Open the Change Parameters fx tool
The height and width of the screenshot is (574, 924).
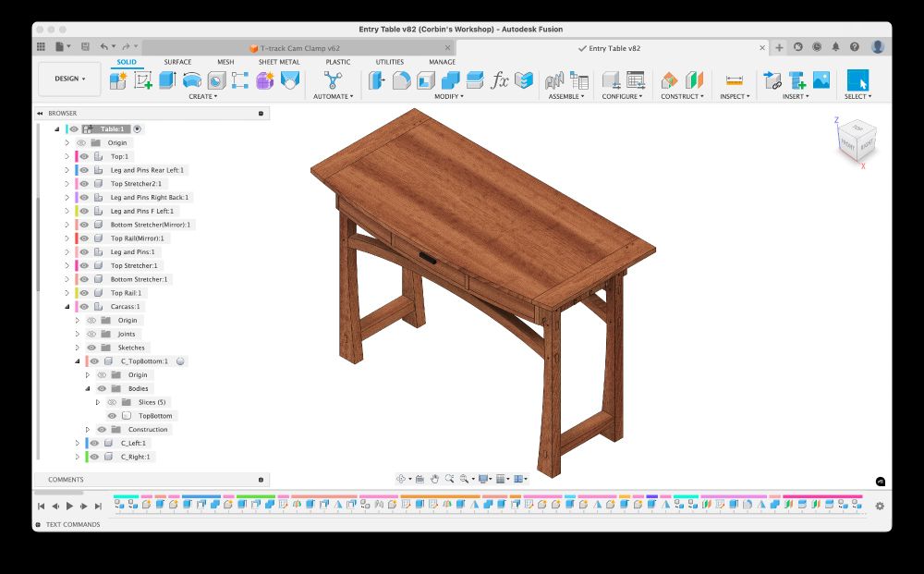(x=500, y=80)
